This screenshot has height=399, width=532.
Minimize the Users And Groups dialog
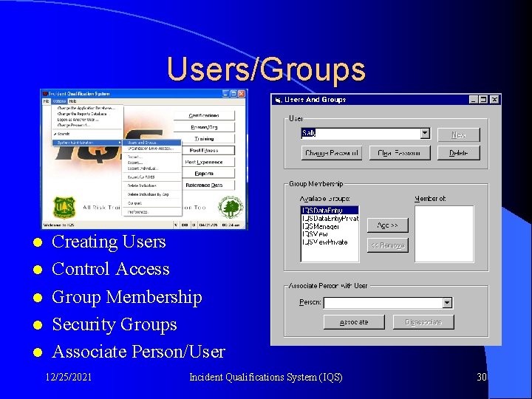(x=474, y=100)
